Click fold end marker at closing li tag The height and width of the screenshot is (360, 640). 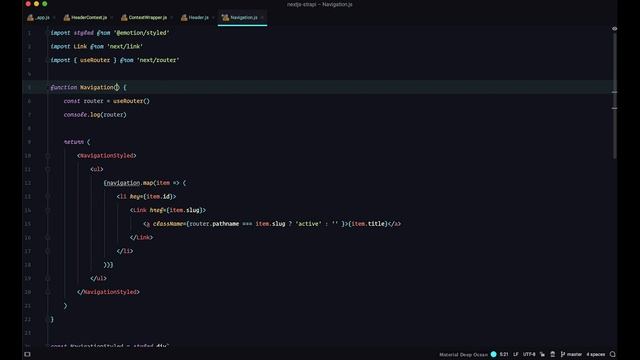[x=48, y=251]
